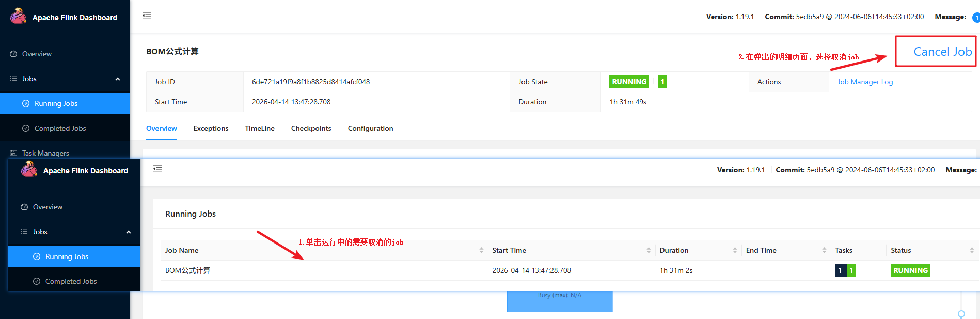
Task: Sort by Status using its sort arrows
Action: click(972, 250)
